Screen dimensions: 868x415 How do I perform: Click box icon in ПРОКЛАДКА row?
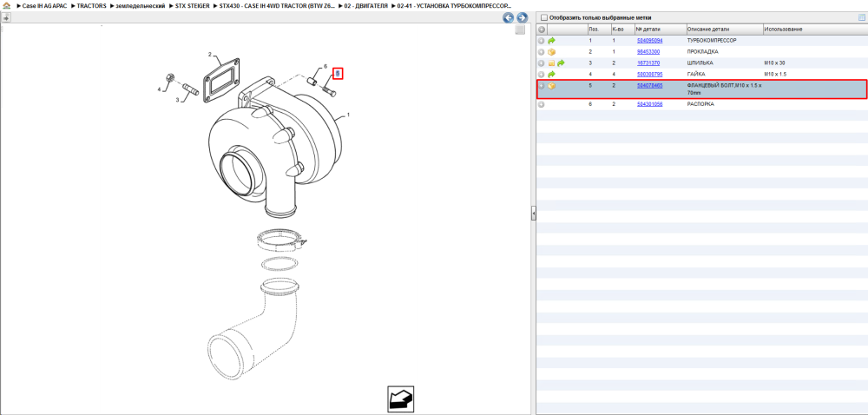coord(551,52)
